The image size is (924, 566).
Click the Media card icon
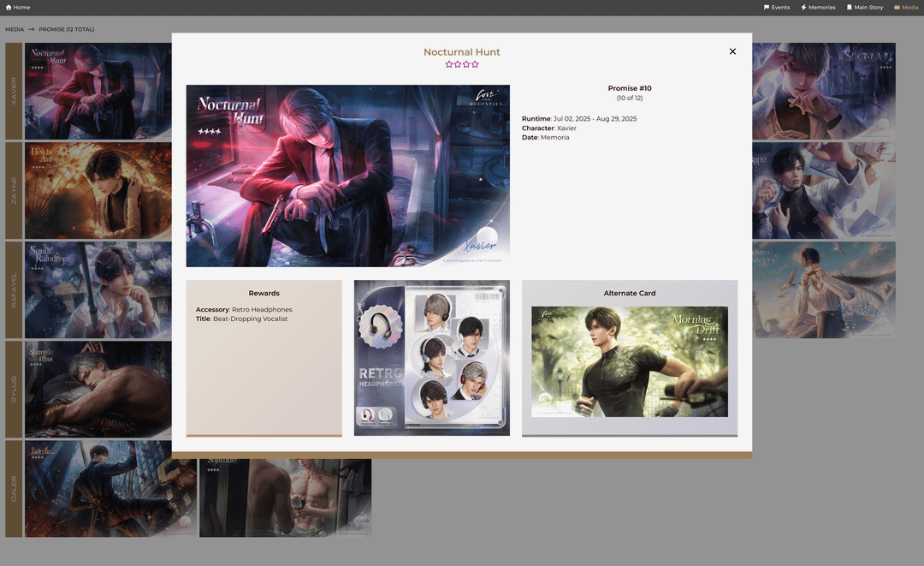coord(897,7)
